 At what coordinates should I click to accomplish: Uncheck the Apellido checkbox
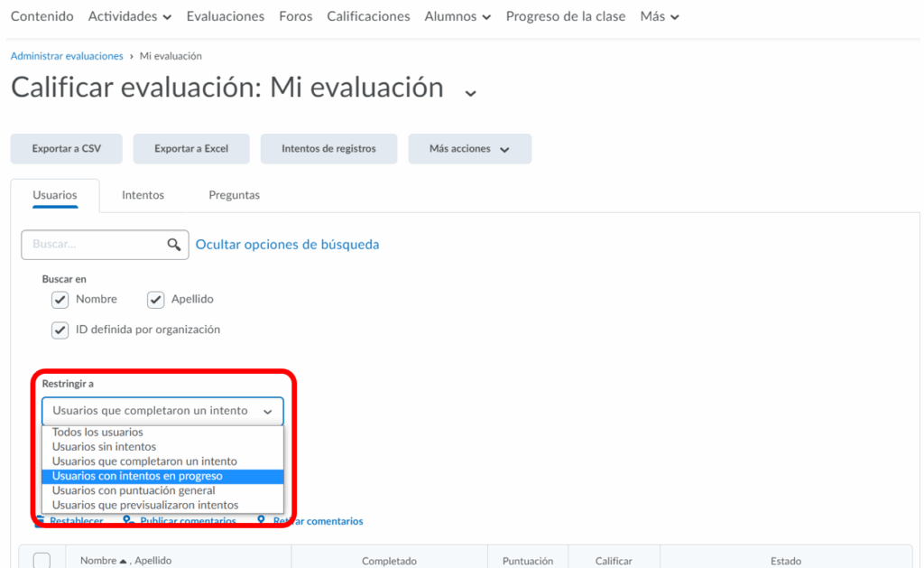coord(156,300)
